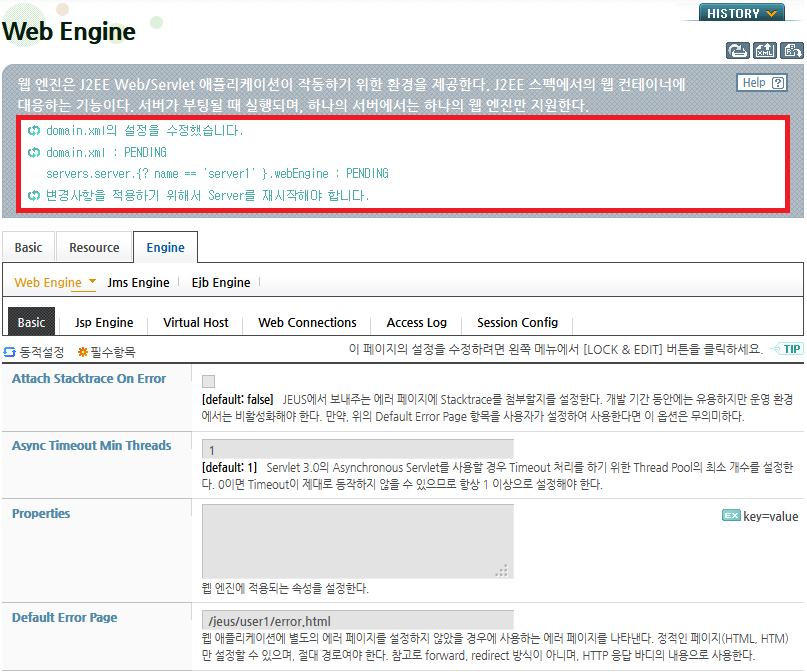Click the 'servers.server...webEngine : PENDING' text
The width and height of the screenshot is (807, 672).
tap(217, 174)
